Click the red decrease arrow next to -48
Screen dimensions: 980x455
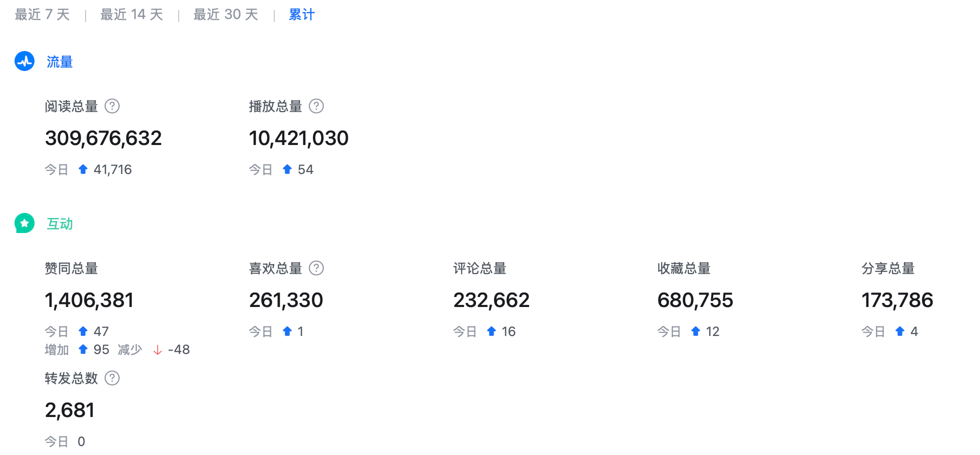pyautogui.click(x=158, y=350)
